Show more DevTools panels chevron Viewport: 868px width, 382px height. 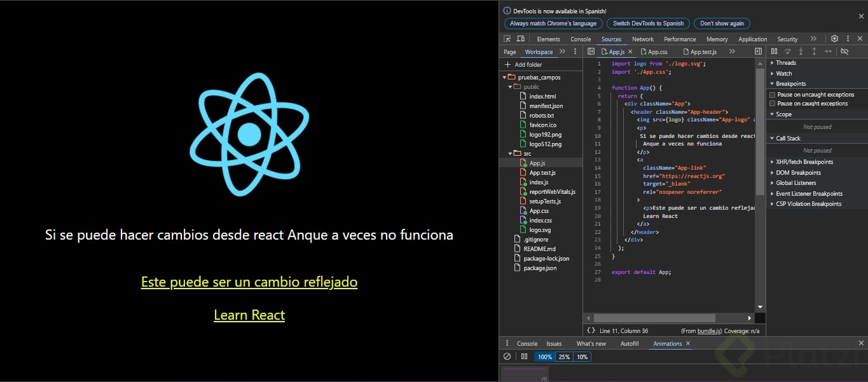[x=813, y=39]
